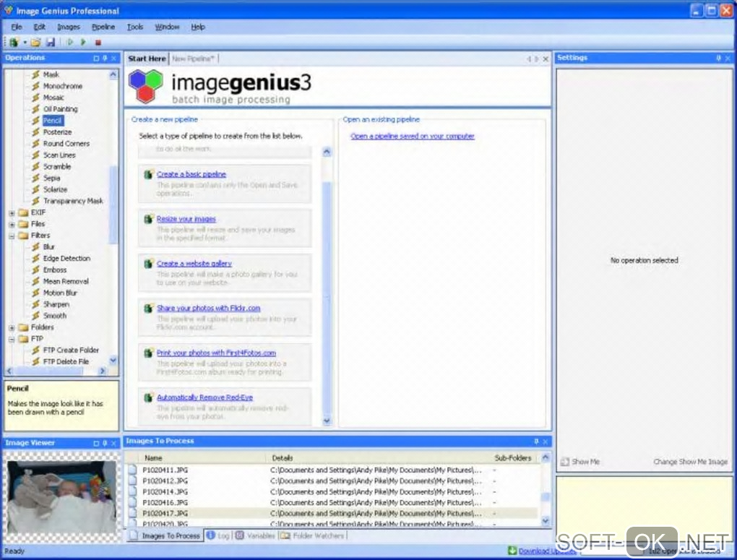Viewport: 737px width, 560px height.
Task: Select the Motion Blur filter
Action: click(x=60, y=293)
